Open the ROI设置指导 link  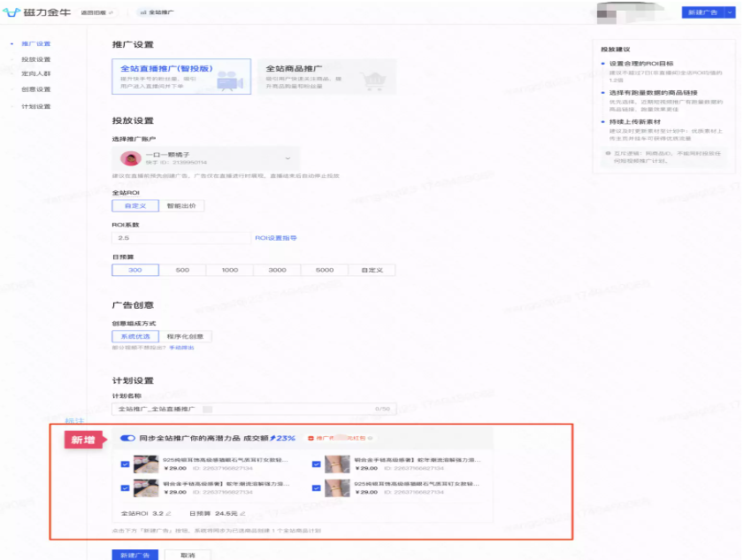(280, 238)
